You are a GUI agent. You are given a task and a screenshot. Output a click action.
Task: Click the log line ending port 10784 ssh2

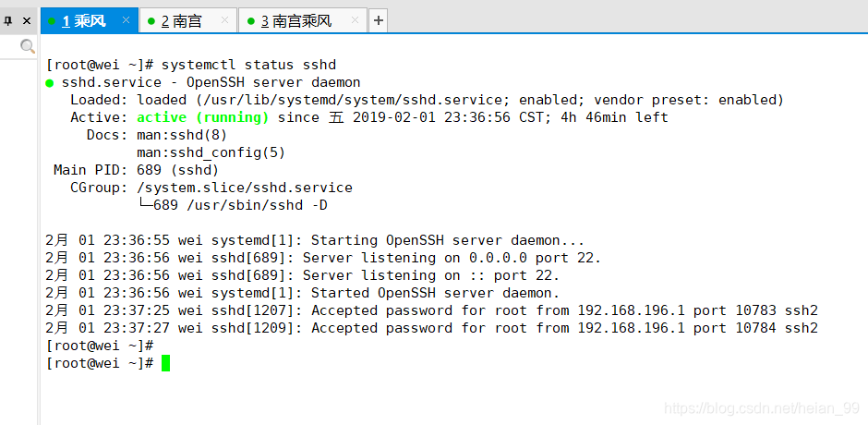click(x=432, y=328)
